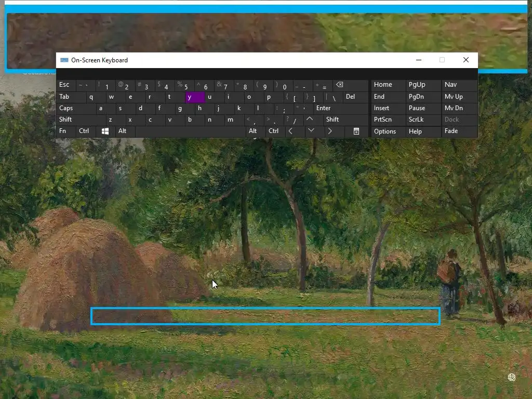The width and height of the screenshot is (532, 399).
Task: Click the spacebar key
Action: click(190, 131)
